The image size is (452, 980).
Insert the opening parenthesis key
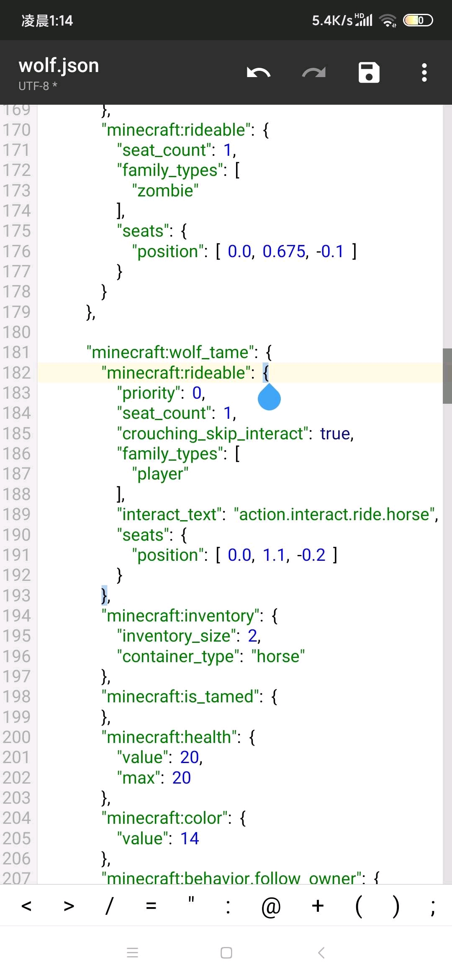[x=359, y=906]
